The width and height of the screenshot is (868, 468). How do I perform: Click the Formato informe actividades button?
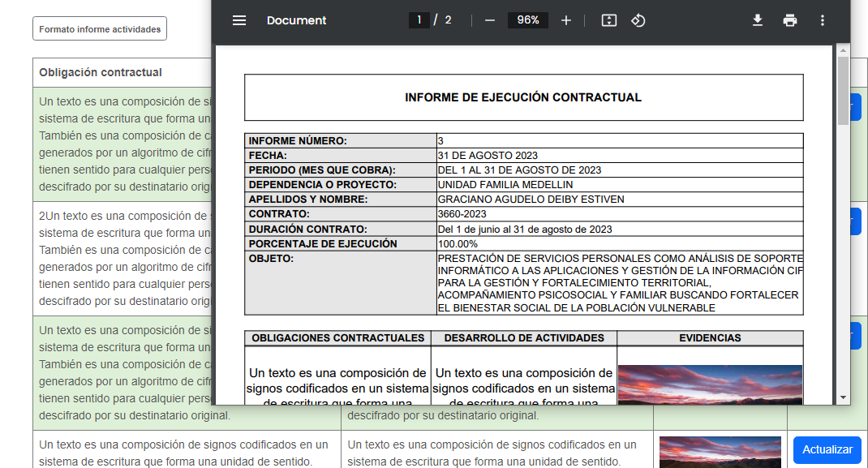point(100,28)
